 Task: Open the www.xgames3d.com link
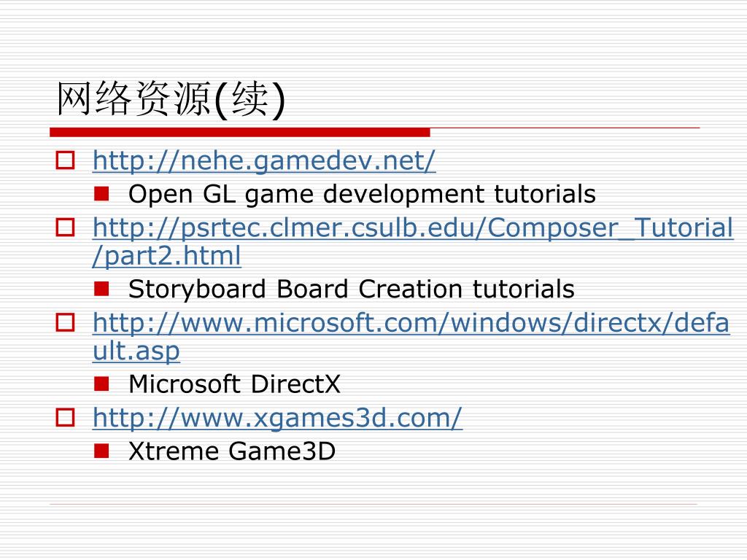click(277, 419)
